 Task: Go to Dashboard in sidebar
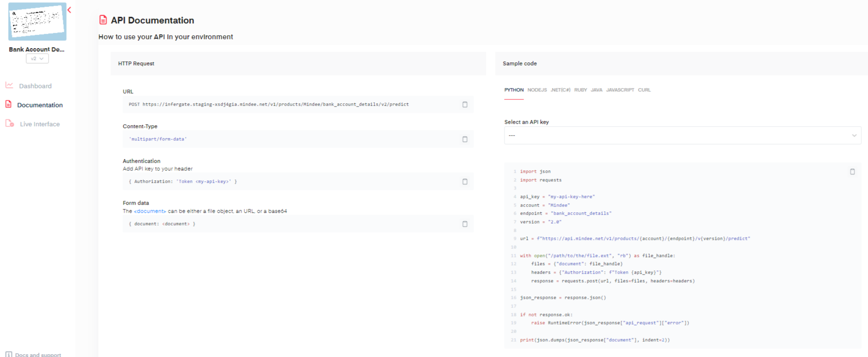click(35, 86)
